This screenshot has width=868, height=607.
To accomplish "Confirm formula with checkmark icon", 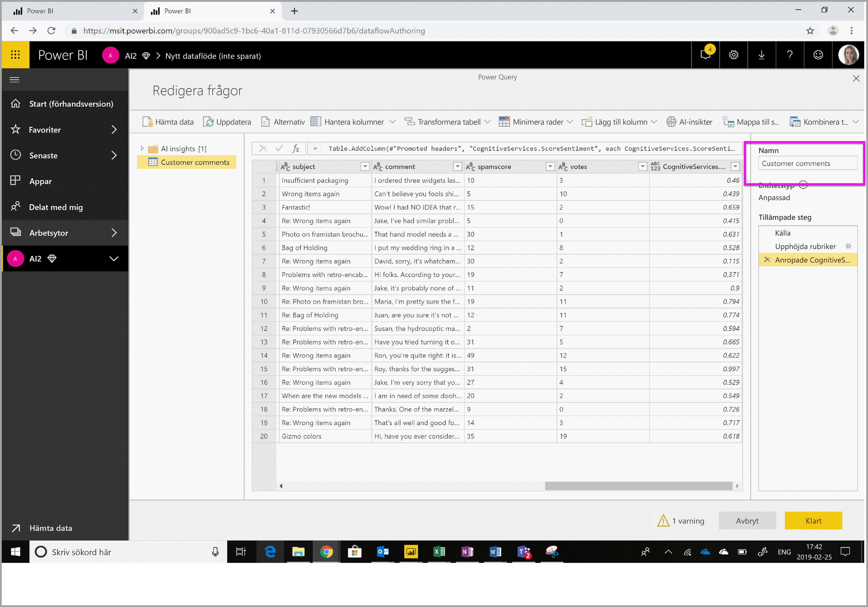I will pyautogui.click(x=279, y=149).
